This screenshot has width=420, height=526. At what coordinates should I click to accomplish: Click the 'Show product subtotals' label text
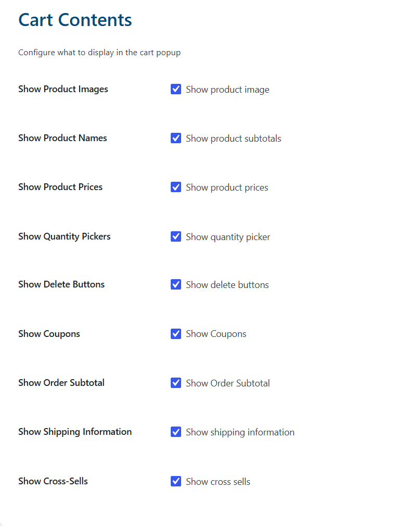pos(234,139)
